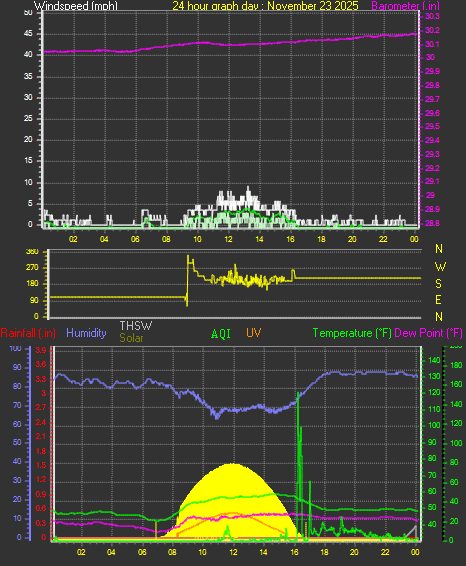Click the 29.9 barometer axis value
This screenshot has width=466, height=566.
coord(432,71)
